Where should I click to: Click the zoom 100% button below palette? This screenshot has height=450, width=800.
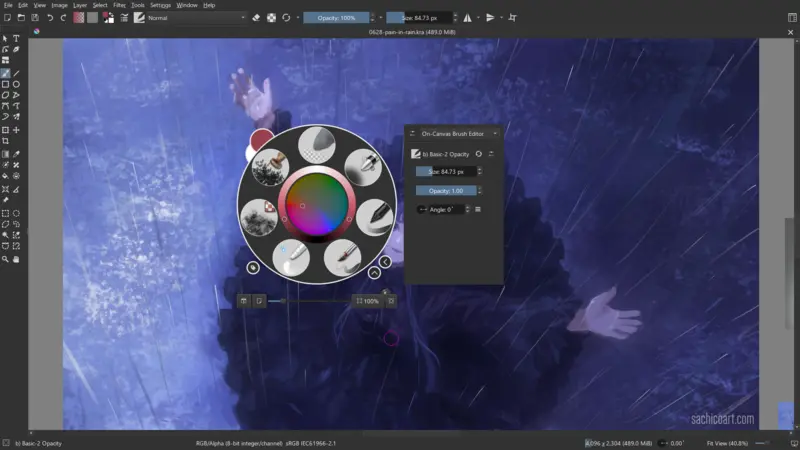[x=367, y=301]
